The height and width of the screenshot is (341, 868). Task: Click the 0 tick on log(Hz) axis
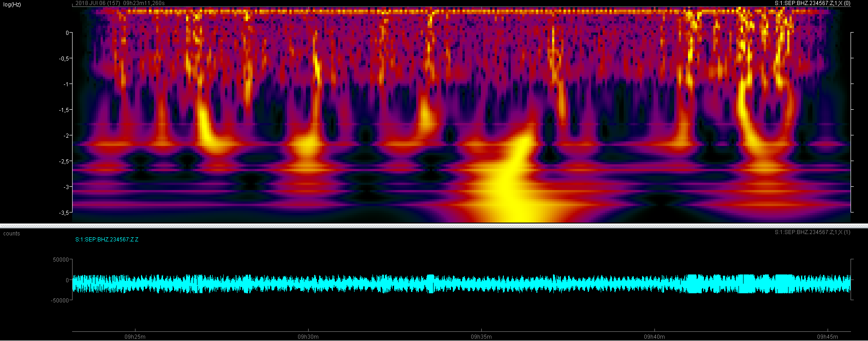coord(67,33)
